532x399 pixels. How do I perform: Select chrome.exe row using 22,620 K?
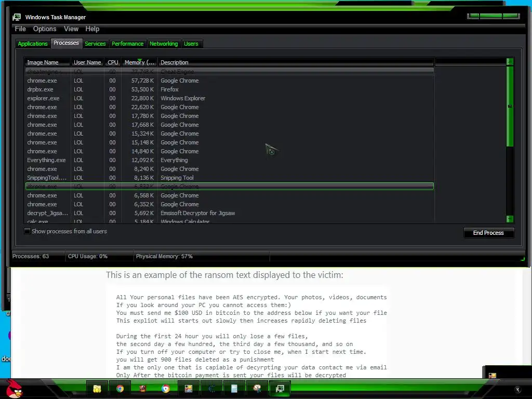[229, 107]
